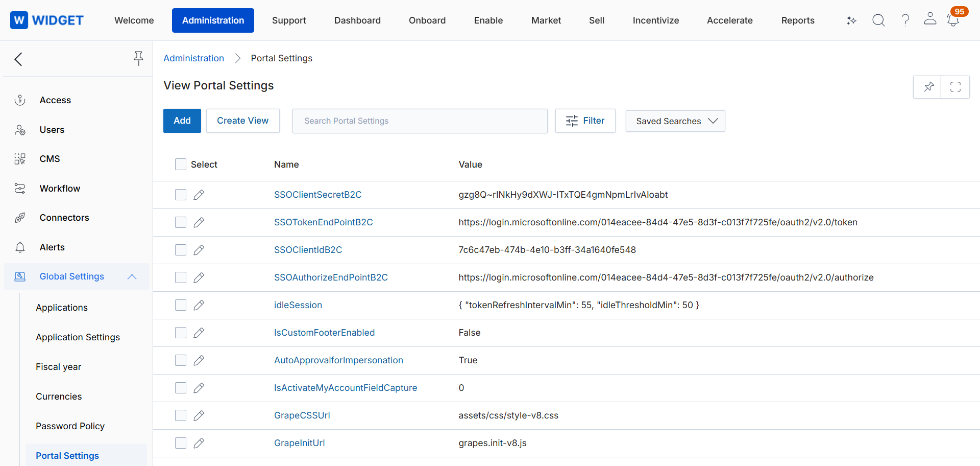Open CMS in the sidebar
Image resolution: width=980 pixels, height=466 pixels.
50,159
